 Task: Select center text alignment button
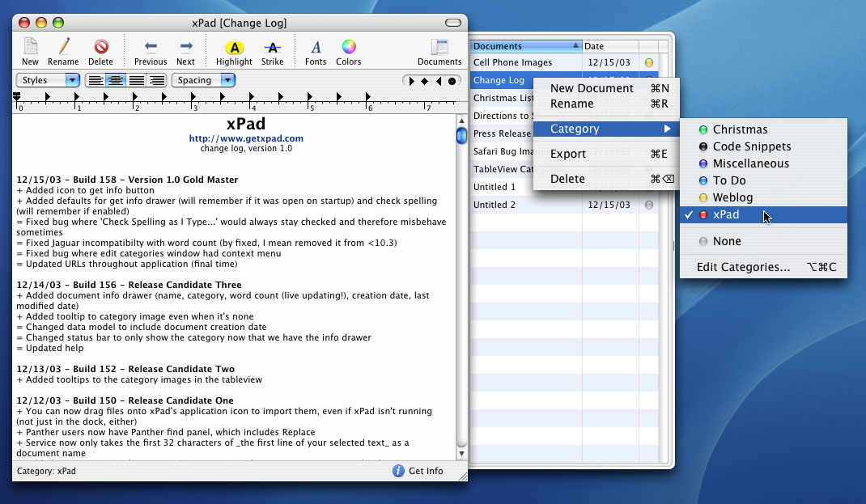click(116, 80)
